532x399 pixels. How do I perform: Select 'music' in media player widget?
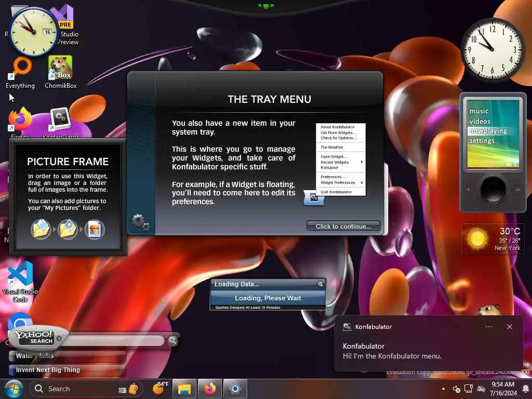tap(478, 111)
